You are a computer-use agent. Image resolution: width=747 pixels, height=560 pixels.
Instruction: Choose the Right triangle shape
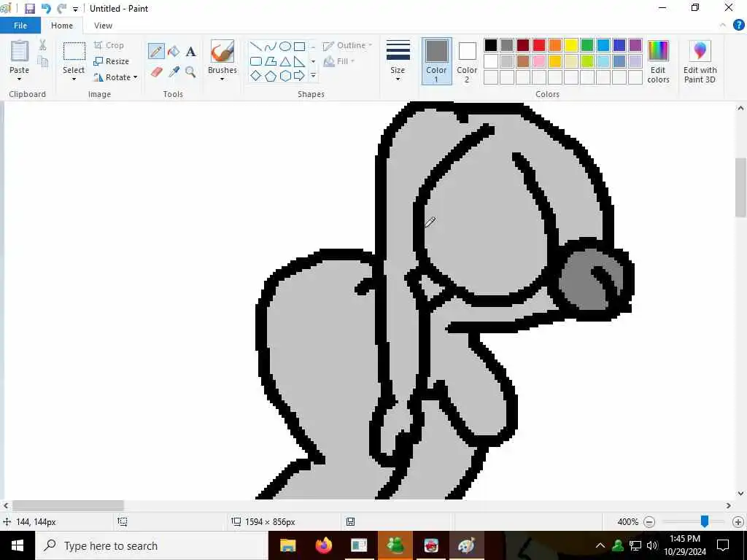(x=299, y=61)
